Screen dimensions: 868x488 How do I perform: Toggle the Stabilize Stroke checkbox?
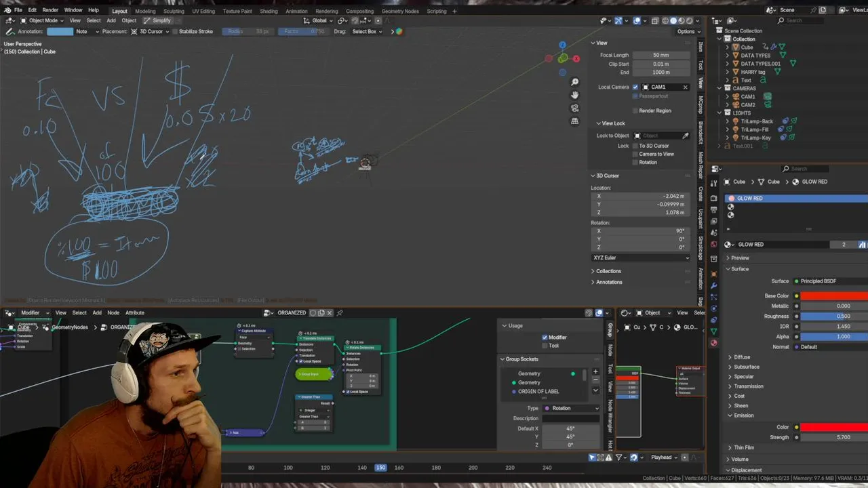[x=175, y=31]
